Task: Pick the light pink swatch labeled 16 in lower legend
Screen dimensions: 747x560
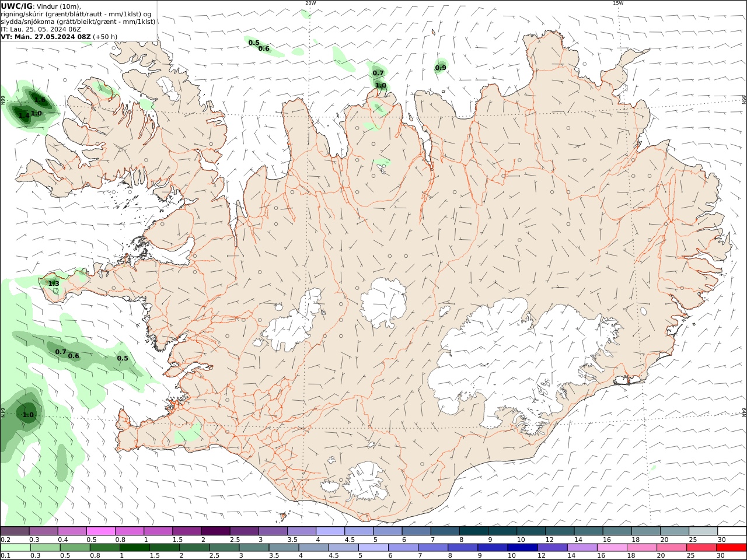Action: pyautogui.click(x=611, y=547)
